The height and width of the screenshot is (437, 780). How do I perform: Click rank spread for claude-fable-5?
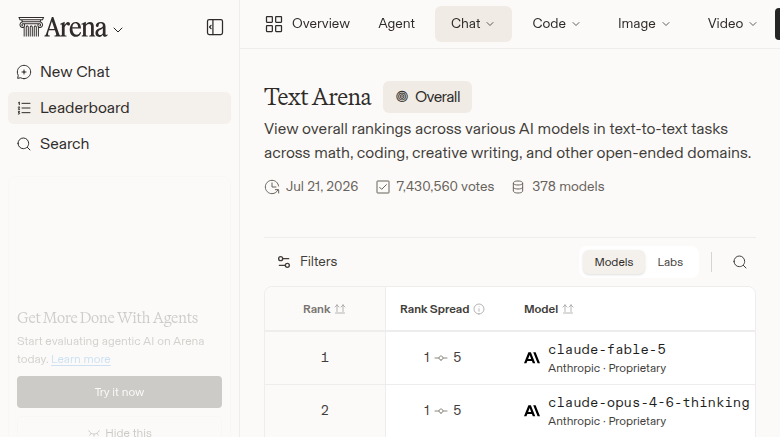[x=442, y=357]
